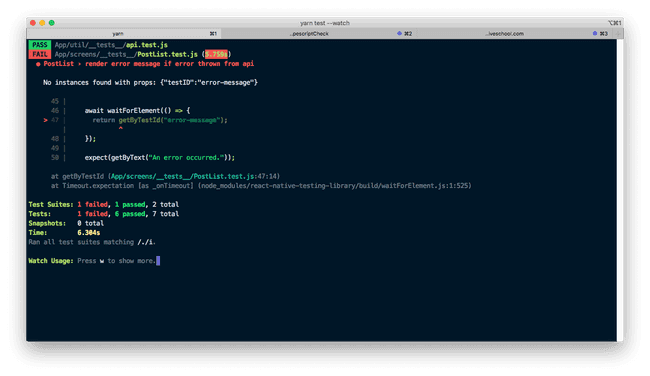
Task: Open PostList.test.js:47:14 stack trace link
Action: [195, 176]
